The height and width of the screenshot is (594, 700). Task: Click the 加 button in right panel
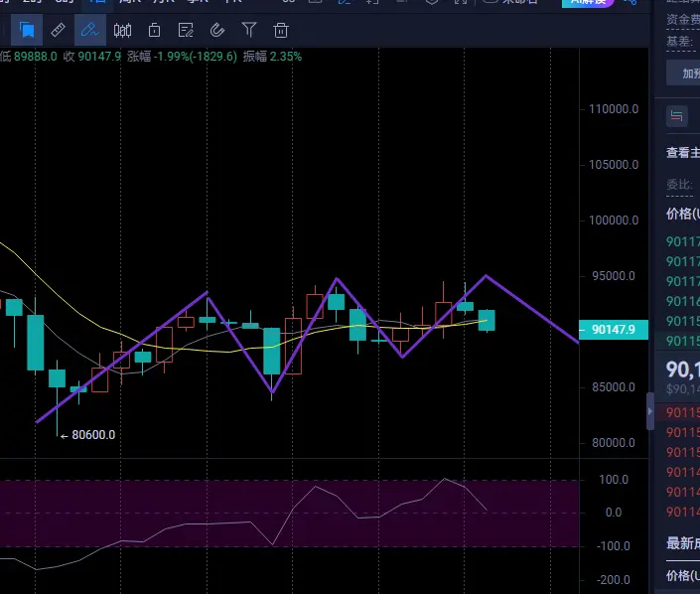(688, 73)
